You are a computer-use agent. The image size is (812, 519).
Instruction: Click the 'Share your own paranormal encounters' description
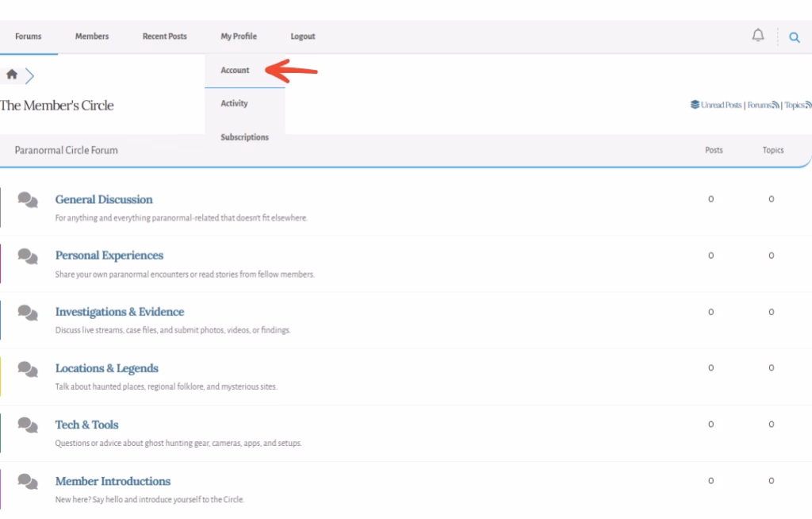185,275
